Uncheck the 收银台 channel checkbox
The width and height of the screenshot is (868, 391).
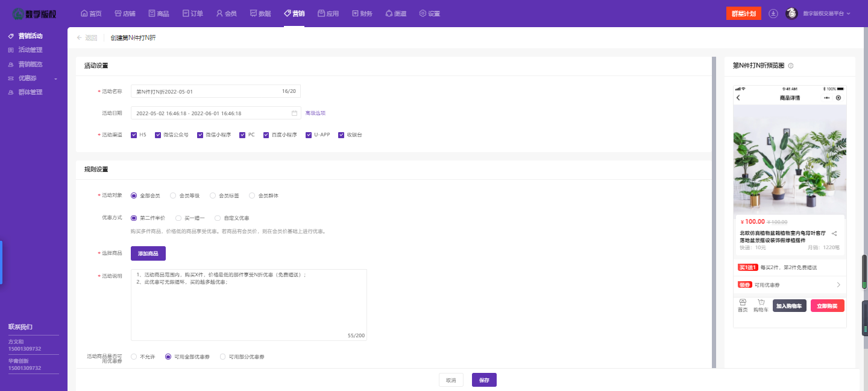coord(341,135)
